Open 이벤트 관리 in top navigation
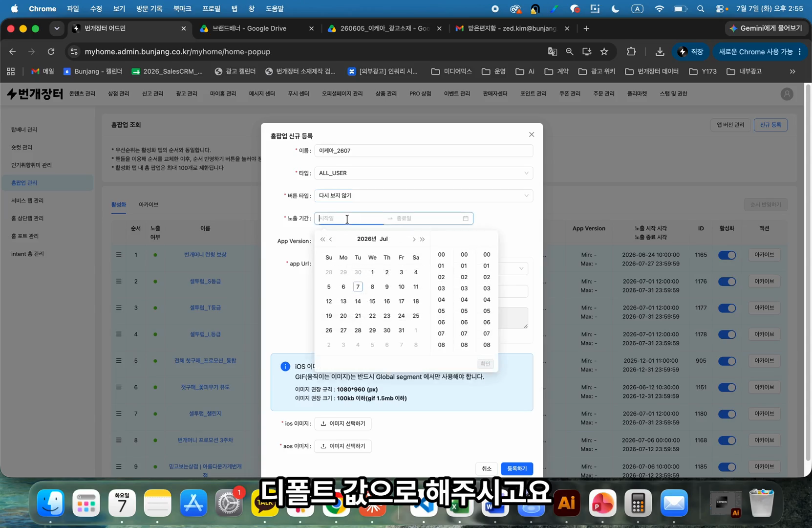812x528 pixels. [457, 93]
